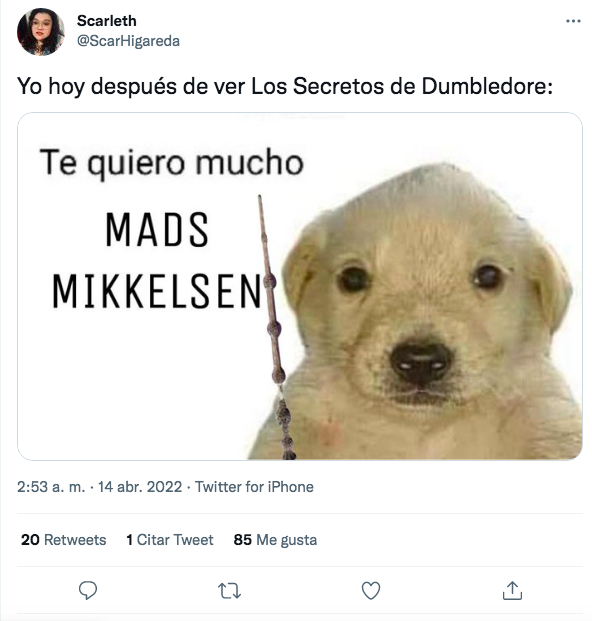Click the 2:53 a. m. timestamp
Screen dimensions: 592x621
coord(51,487)
